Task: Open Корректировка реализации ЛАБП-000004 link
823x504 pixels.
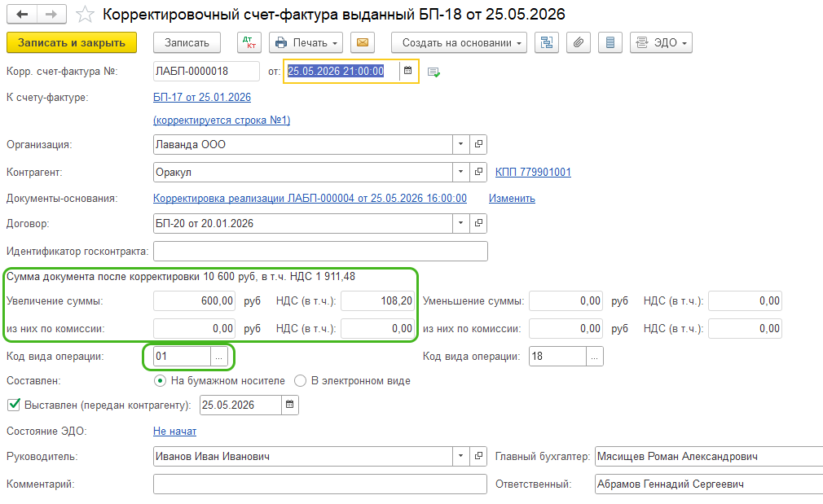Action: pyautogui.click(x=310, y=198)
